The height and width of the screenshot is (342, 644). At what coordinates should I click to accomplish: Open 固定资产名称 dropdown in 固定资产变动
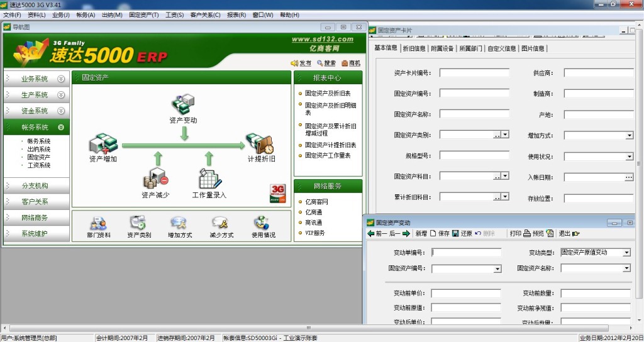[626, 268]
